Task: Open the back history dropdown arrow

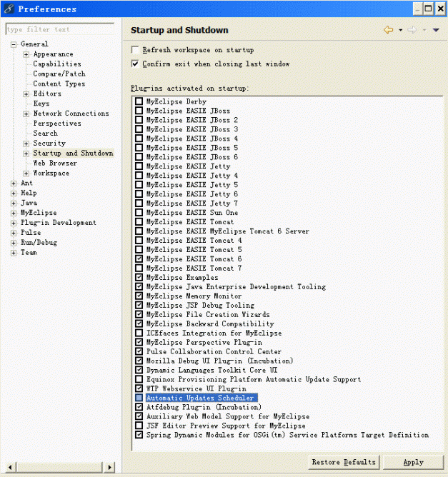Action: [401, 30]
